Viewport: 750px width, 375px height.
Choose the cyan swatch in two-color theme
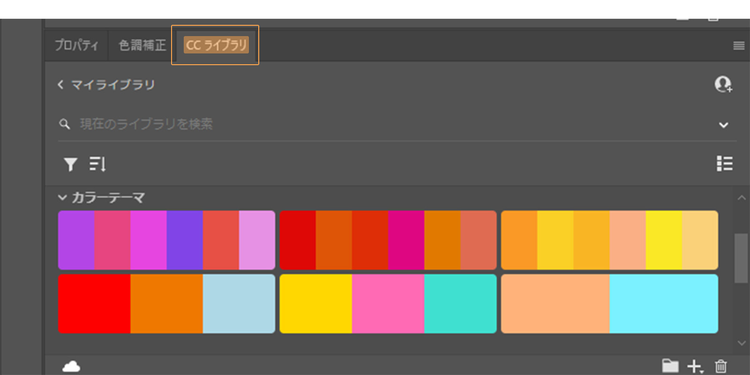[664, 304]
